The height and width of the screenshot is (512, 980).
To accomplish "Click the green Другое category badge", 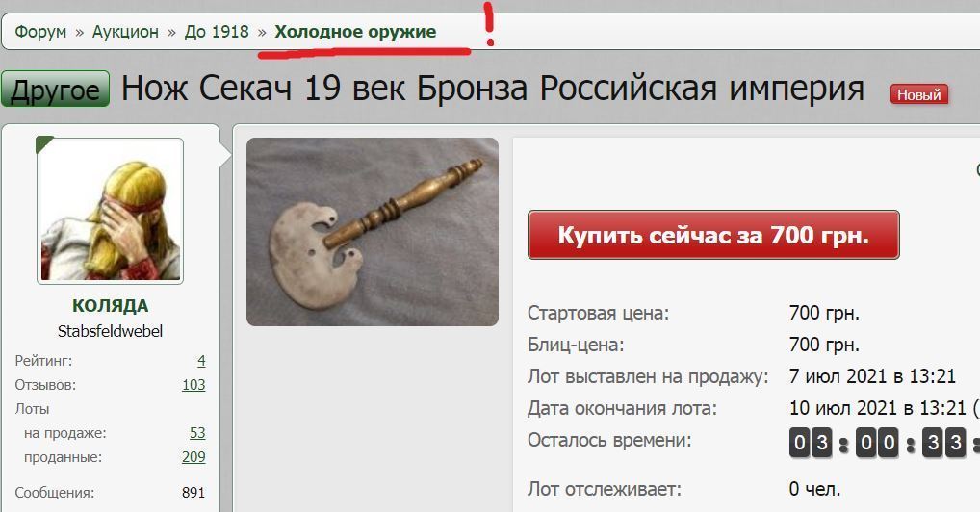I will 55,89.
